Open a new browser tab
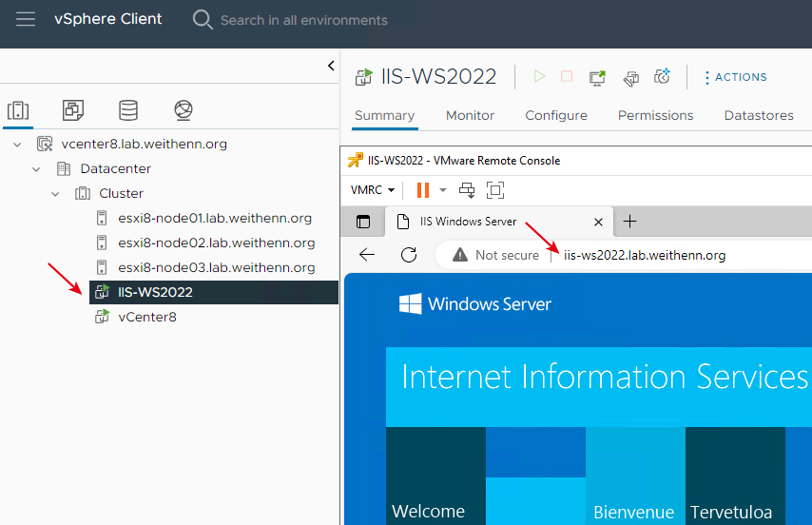 629,222
